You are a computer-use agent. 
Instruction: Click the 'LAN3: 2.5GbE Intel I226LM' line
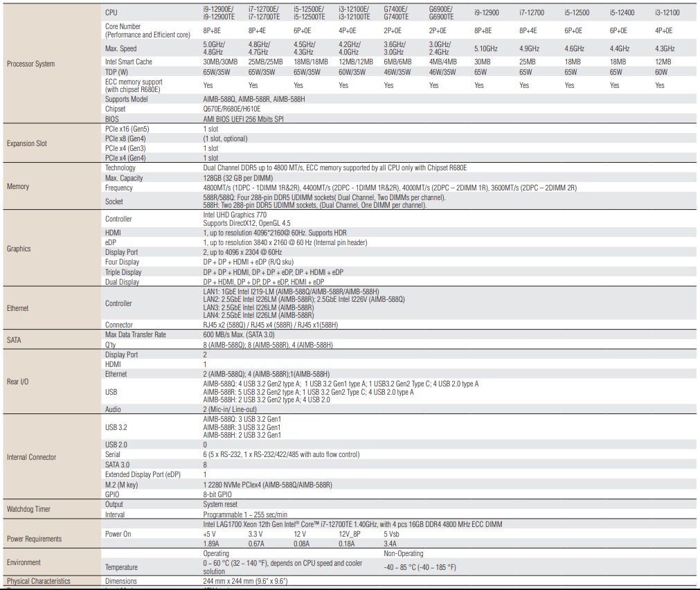coord(258,307)
